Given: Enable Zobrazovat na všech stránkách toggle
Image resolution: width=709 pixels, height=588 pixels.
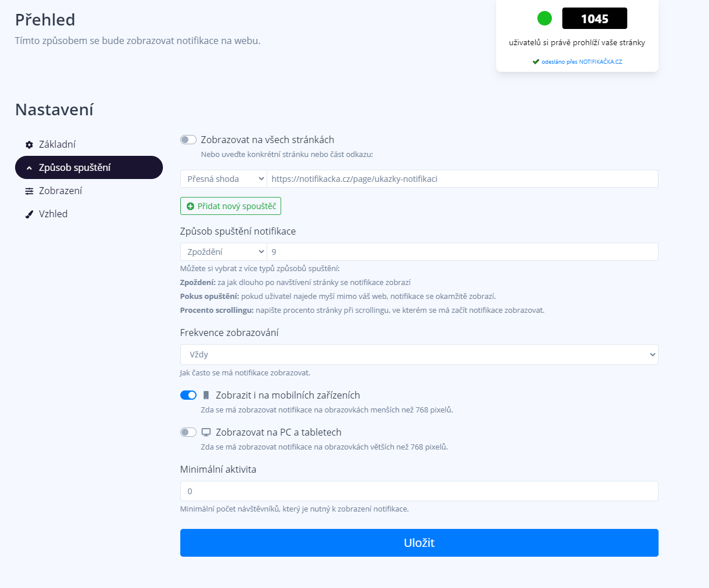Looking at the screenshot, I should click(x=188, y=140).
